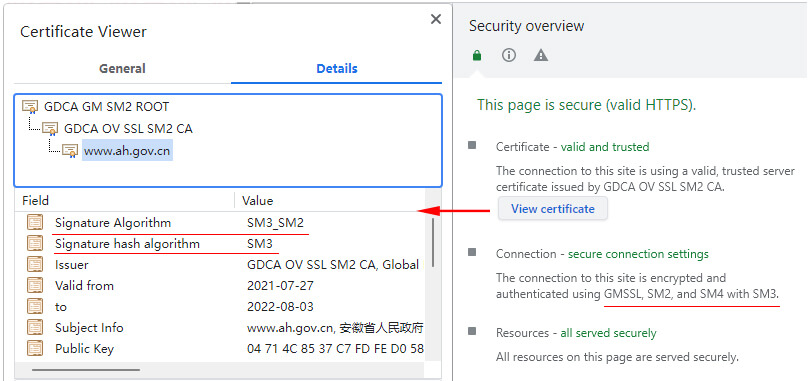Click the 2022-08-03 date value
Image resolution: width=812 pixels, height=381 pixels.
pyautogui.click(x=280, y=306)
